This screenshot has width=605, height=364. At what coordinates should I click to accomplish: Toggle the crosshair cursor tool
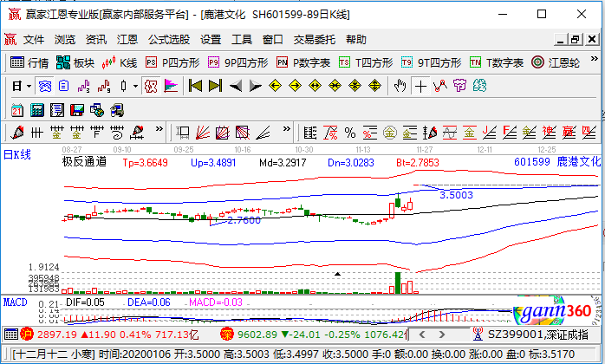point(420,86)
